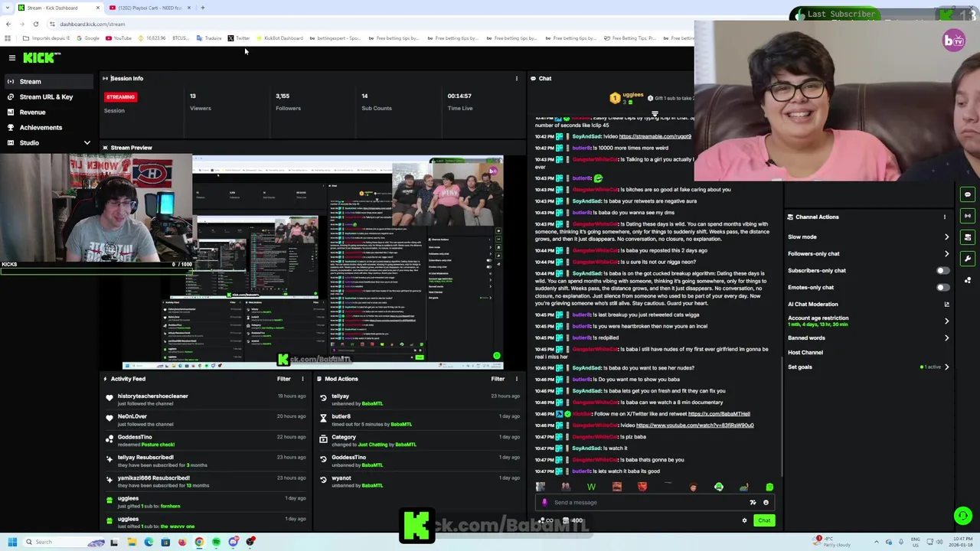Toggle channel actions icon in right rail
The height and width of the screenshot is (551, 980).
pyautogui.click(x=968, y=237)
